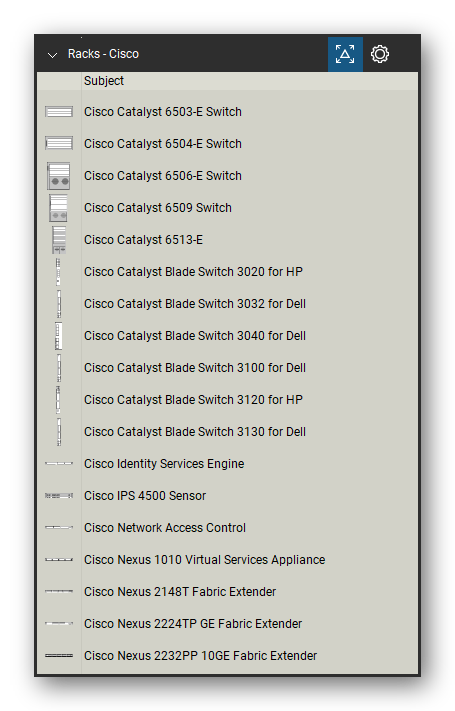Select the Blade Switch 3020 for HP icon

click(58, 272)
